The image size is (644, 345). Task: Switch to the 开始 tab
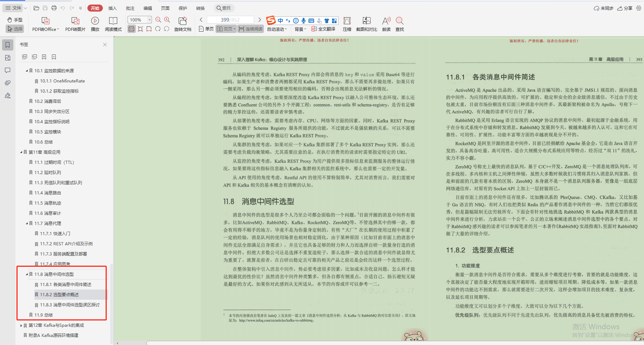95,8
